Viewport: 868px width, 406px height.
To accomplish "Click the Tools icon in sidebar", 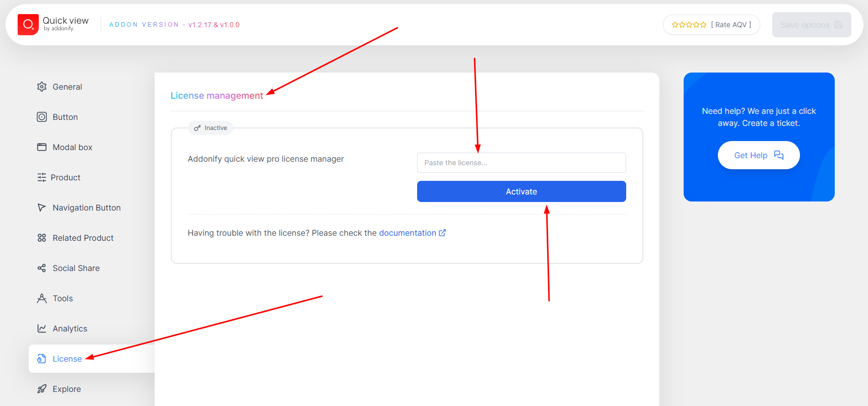I will click(42, 298).
